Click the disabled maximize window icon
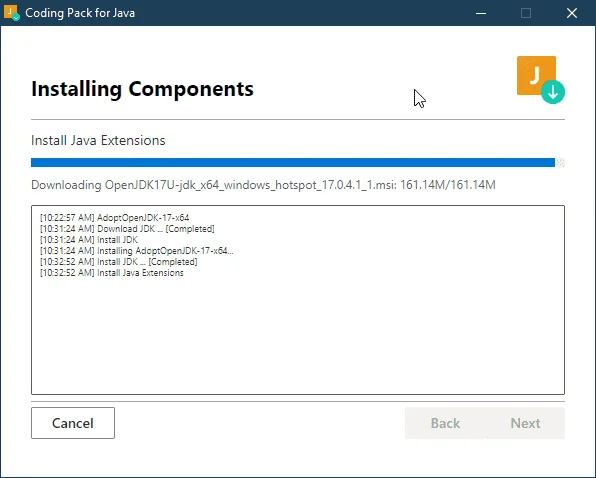This screenshot has height=478, width=596. (x=526, y=13)
